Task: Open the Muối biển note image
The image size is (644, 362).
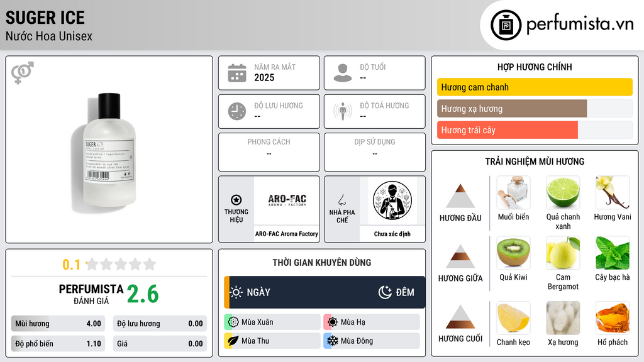Action: pos(513,192)
